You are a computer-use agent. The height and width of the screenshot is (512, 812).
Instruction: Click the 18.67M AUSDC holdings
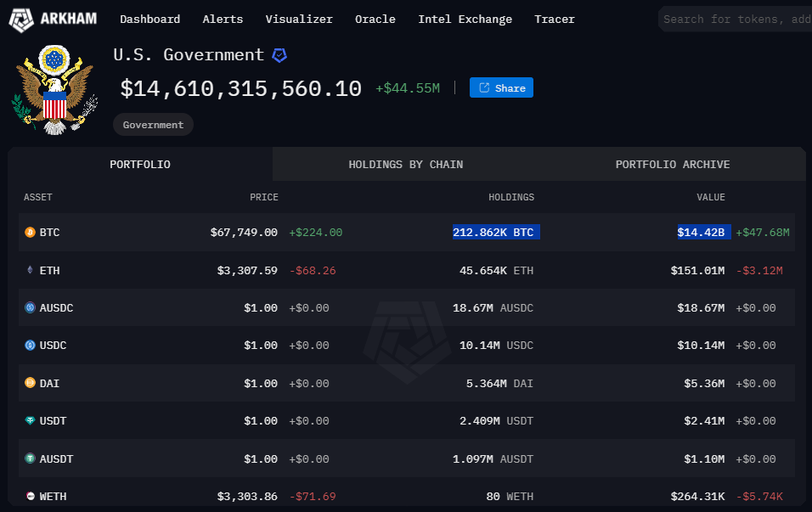493,308
